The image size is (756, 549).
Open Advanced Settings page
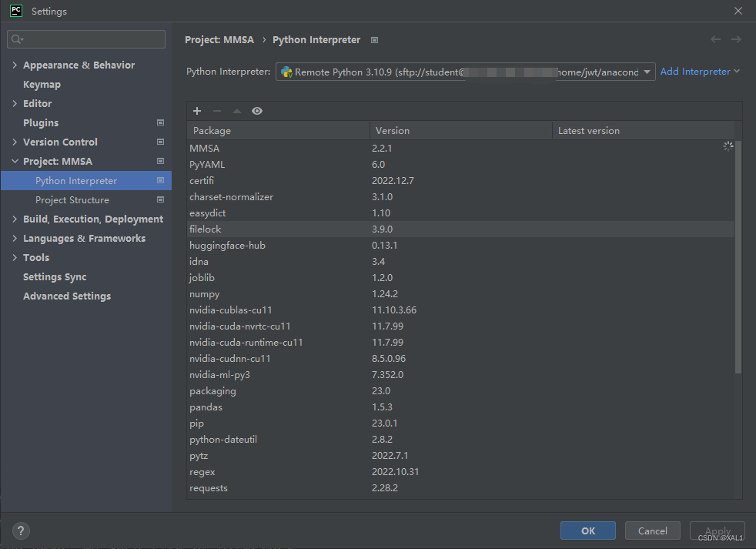67,296
